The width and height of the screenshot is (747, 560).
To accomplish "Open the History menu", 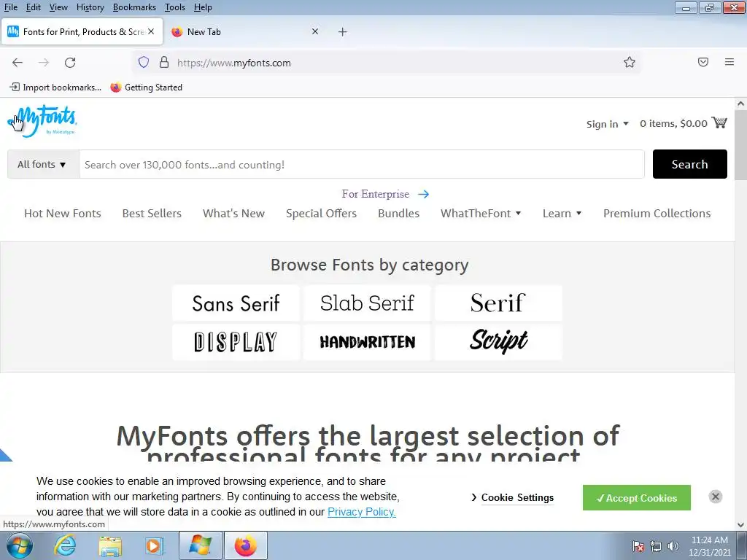I will pos(90,7).
